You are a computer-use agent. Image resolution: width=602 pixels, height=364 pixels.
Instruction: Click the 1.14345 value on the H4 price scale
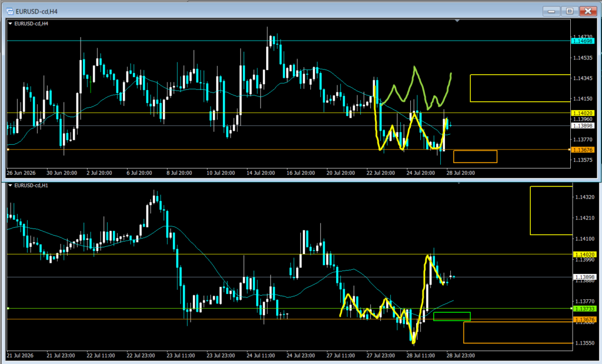583,78
